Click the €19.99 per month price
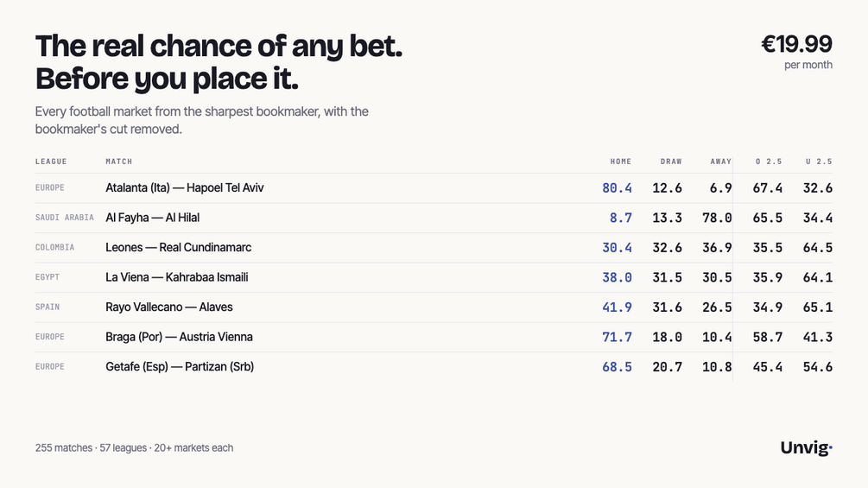 coord(796,52)
